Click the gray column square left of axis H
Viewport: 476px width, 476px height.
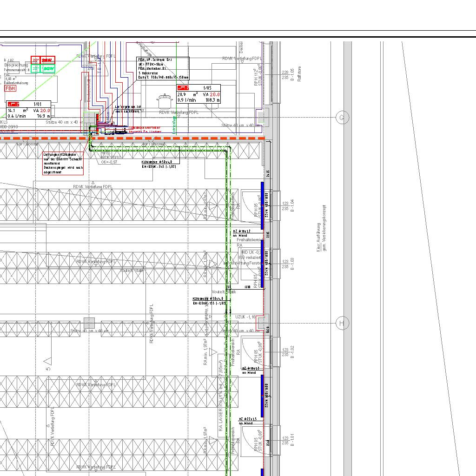pyautogui.click(x=89, y=323)
